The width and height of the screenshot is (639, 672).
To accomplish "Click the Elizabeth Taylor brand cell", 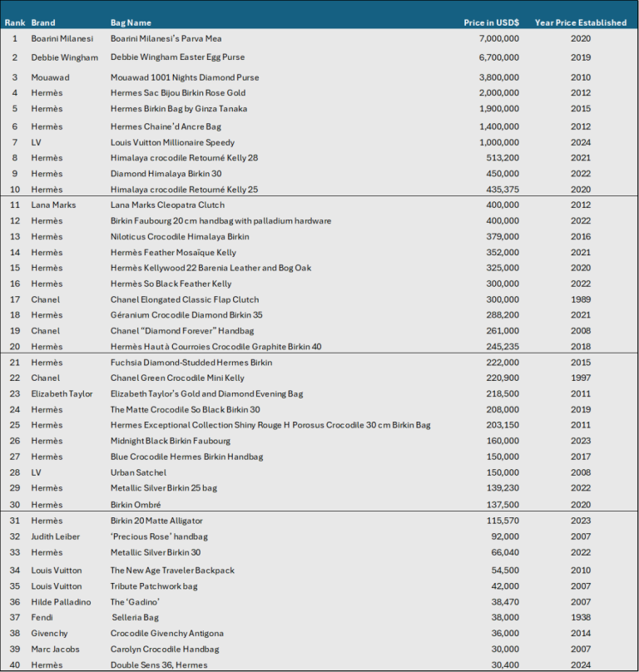I will click(x=62, y=394).
